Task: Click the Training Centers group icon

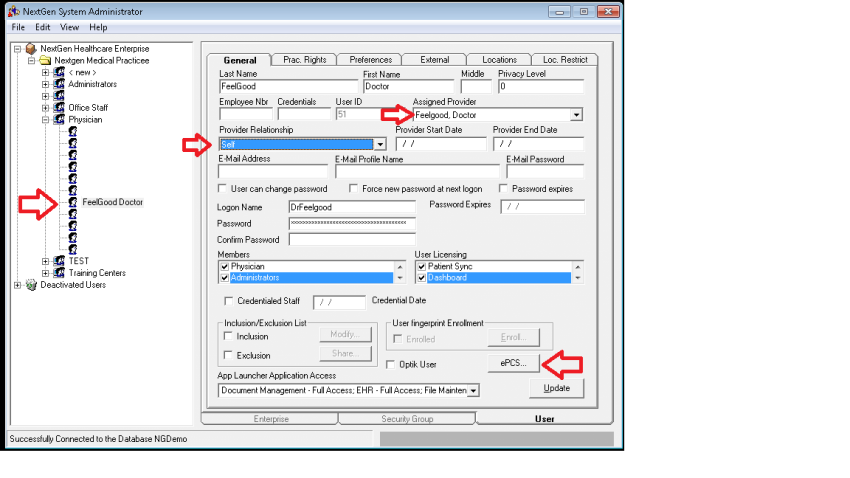Action: pyautogui.click(x=59, y=273)
